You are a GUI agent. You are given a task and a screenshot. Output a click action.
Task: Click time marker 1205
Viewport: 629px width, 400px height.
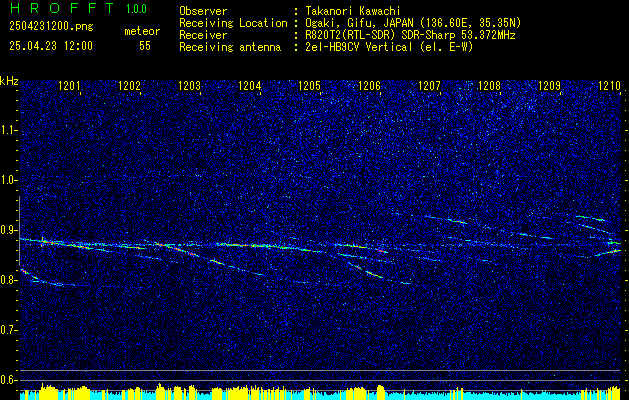[310, 86]
